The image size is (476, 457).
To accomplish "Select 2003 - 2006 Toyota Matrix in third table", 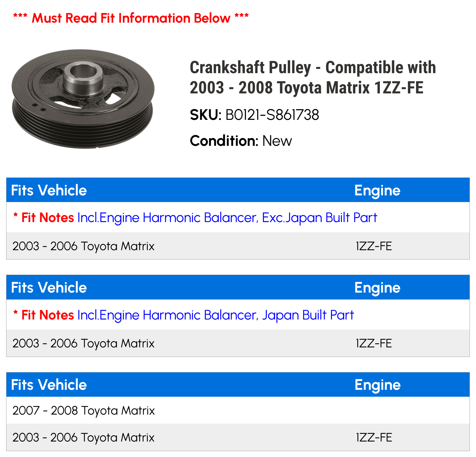I will 83,437.
